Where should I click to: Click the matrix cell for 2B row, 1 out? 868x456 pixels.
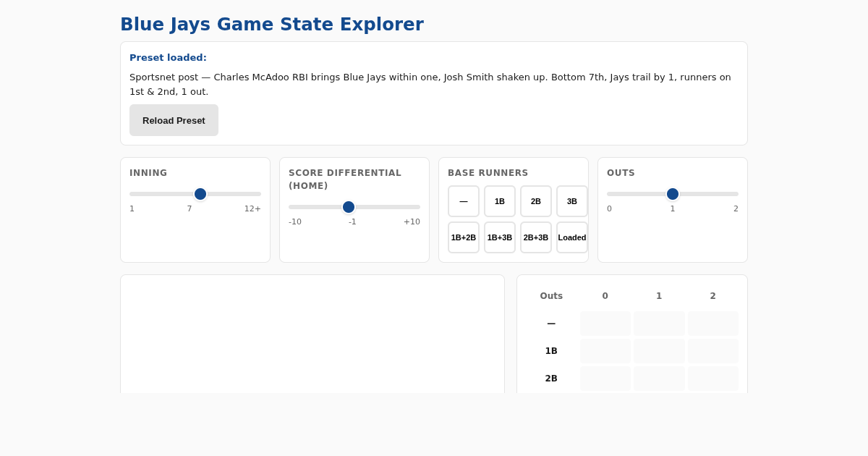(659, 379)
